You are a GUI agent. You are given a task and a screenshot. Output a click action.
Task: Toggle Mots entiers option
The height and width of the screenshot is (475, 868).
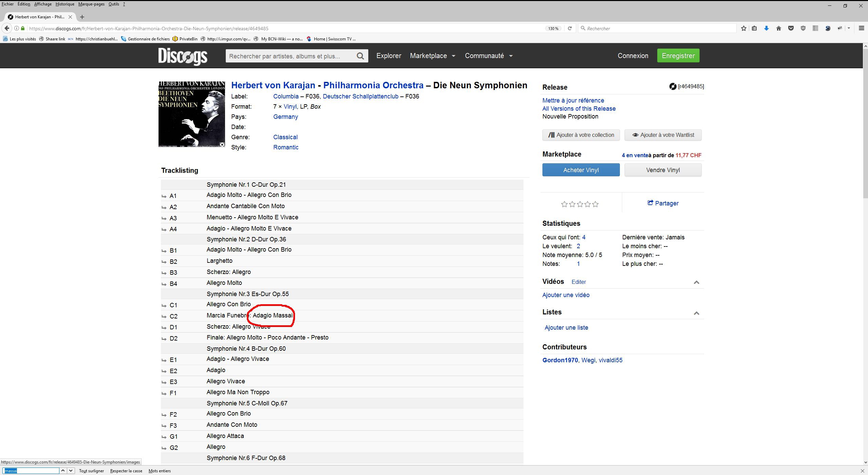pos(160,471)
